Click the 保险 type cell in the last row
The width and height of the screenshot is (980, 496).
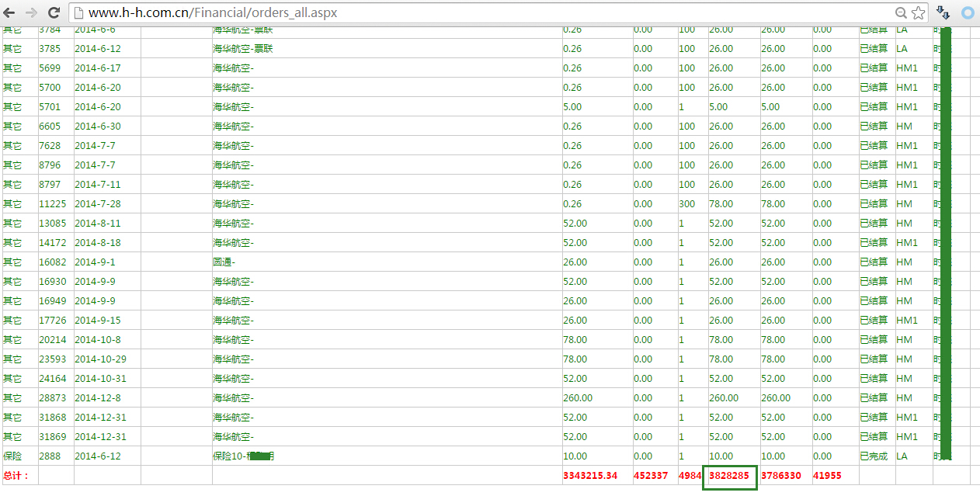[x=12, y=456]
